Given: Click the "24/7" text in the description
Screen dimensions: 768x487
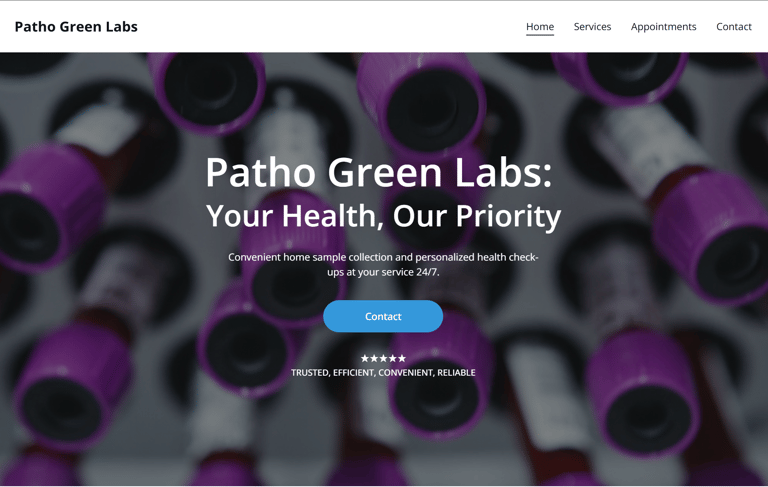Looking at the screenshot, I should (427, 272).
